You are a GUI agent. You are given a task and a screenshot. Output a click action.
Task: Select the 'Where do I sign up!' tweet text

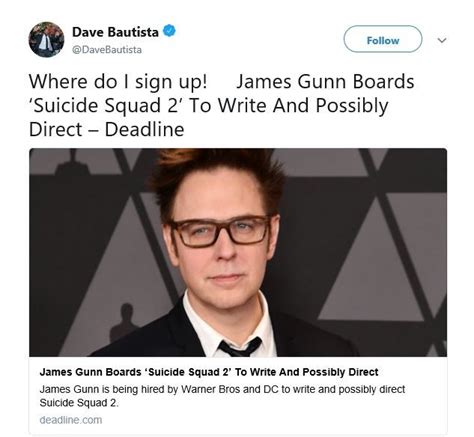[118, 82]
